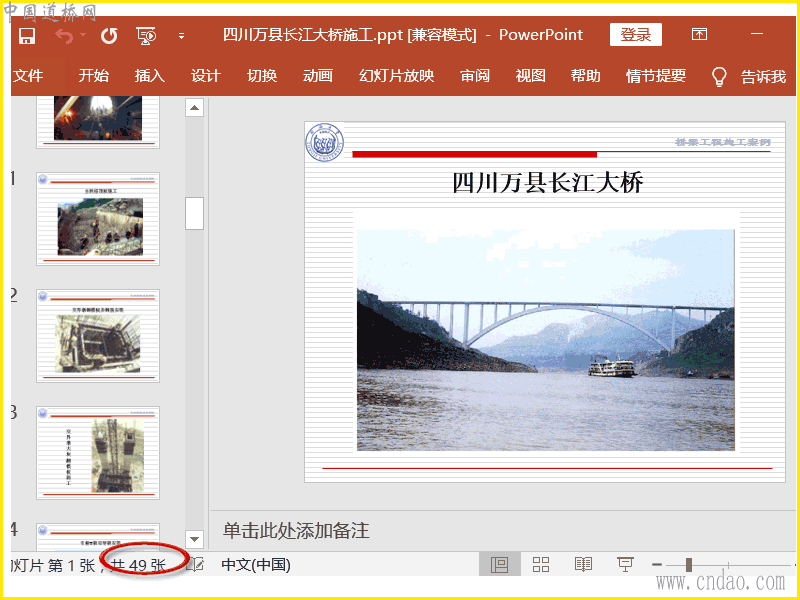Switch to Slide Sorter view icon
Viewport: 800px width, 600px height.
541,564
